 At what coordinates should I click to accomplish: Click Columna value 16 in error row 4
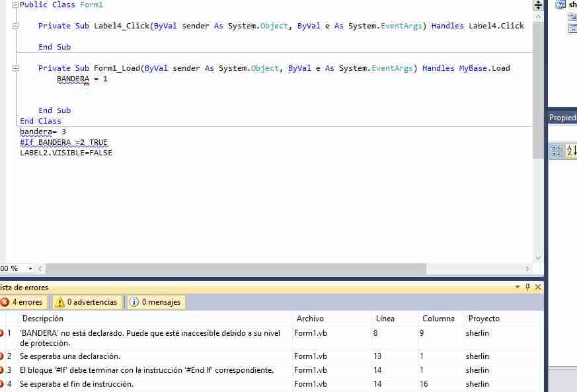(424, 384)
